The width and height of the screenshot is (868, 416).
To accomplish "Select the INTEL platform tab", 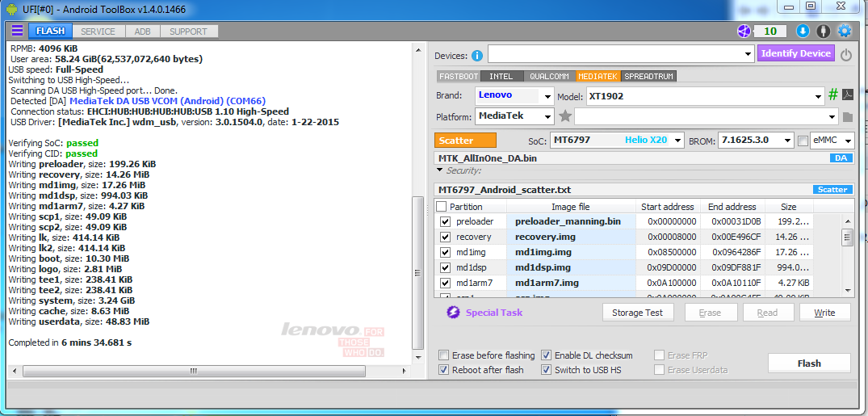I will 501,77.
